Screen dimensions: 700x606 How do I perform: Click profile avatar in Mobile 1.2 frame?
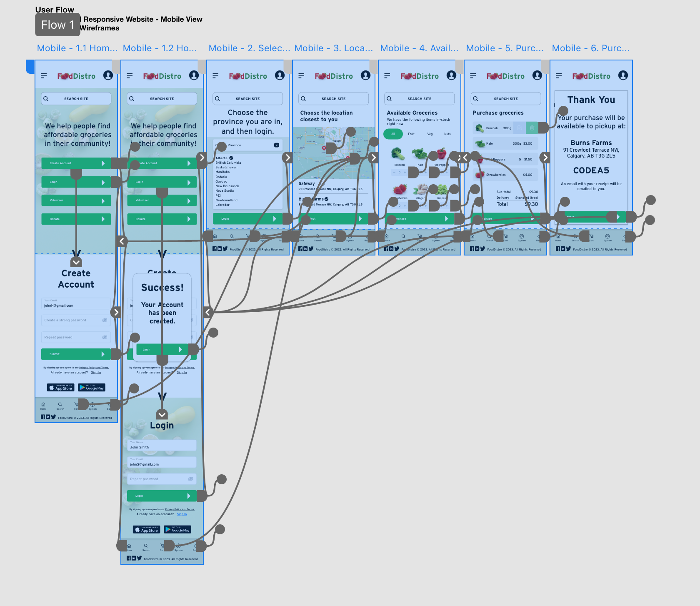[194, 75]
